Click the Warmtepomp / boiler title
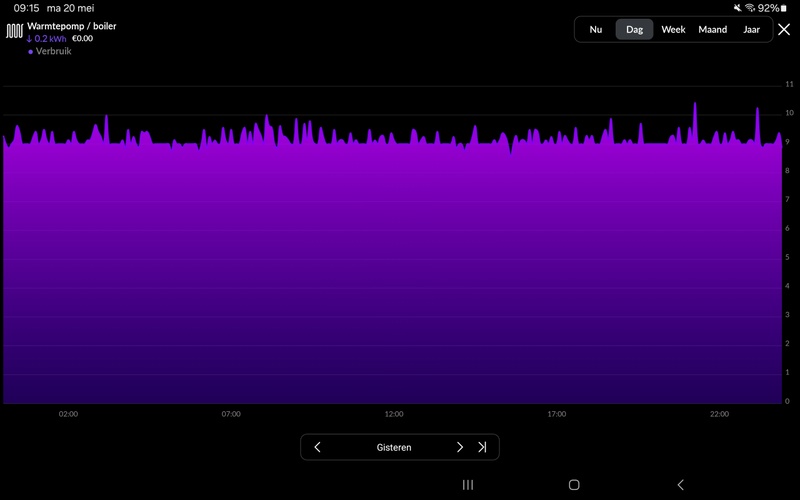 click(72, 26)
